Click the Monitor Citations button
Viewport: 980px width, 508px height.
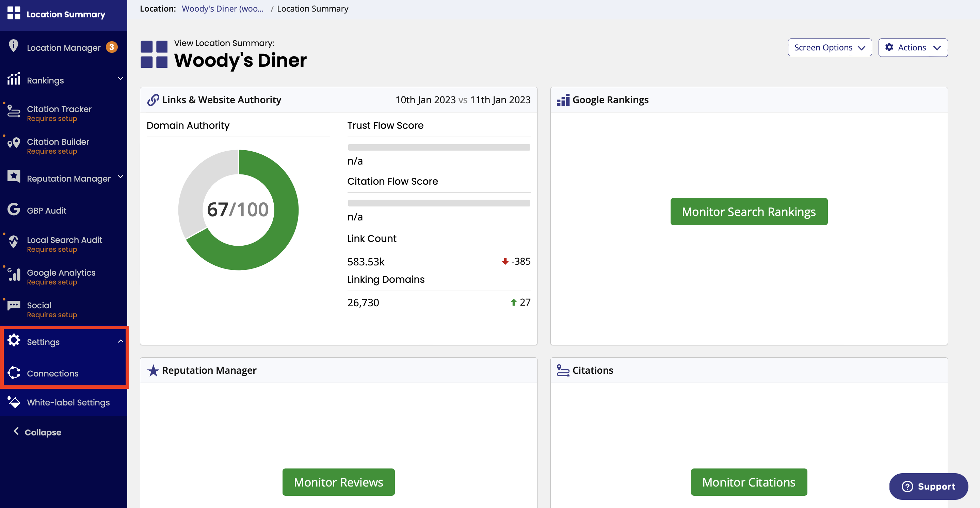(749, 482)
